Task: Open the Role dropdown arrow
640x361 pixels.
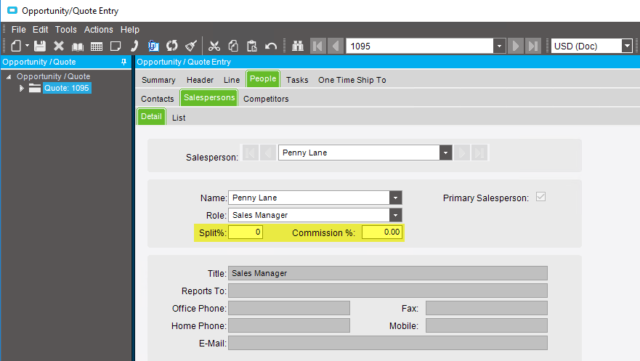Action: [396, 215]
